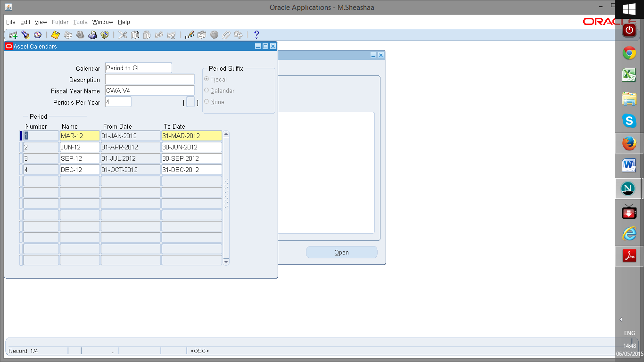The height and width of the screenshot is (362, 644).
Task: Clear the record with the eraser-form icon
Action: tap(160, 34)
